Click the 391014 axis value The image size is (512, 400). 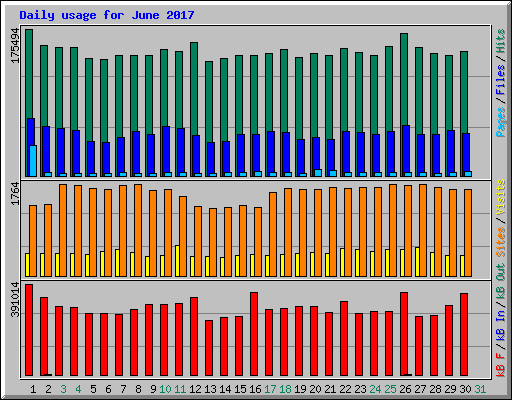click(x=16, y=300)
